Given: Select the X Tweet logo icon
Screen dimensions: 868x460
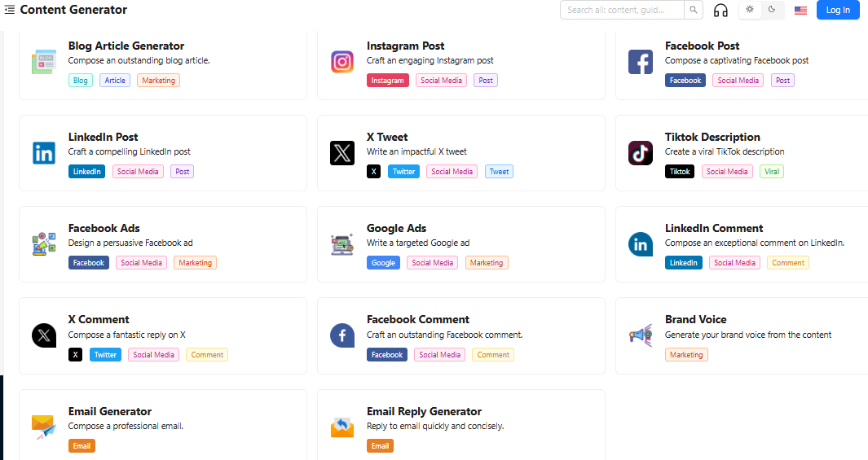Looking at the screenshot, I should tap(342, 152).
